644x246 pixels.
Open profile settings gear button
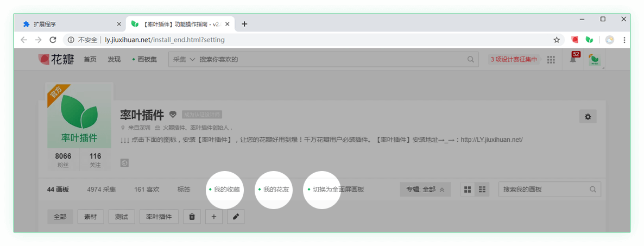(588, 117)
